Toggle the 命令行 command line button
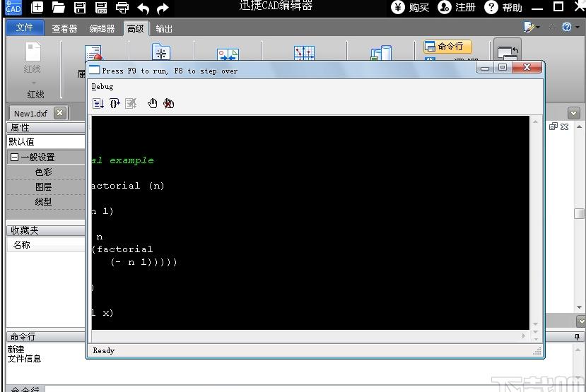The image size is (586, 392). tap(447, 47)
